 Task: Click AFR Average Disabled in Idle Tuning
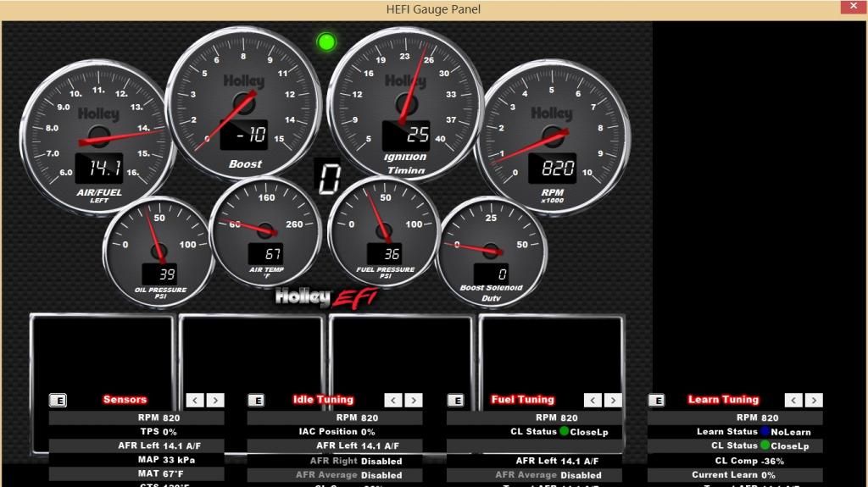tap(335, 475)
